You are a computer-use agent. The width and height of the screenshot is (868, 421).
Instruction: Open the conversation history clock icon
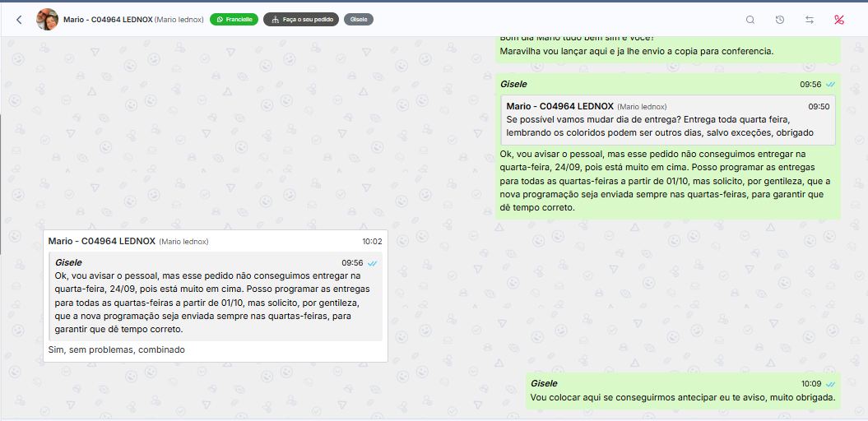tap(780, 20)
